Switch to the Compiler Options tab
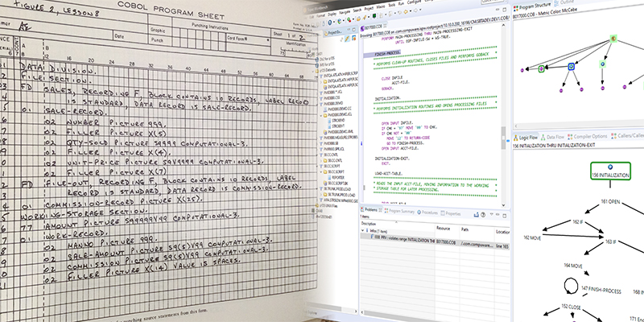This screenshot has width=644, height=322. pos(587,136)
